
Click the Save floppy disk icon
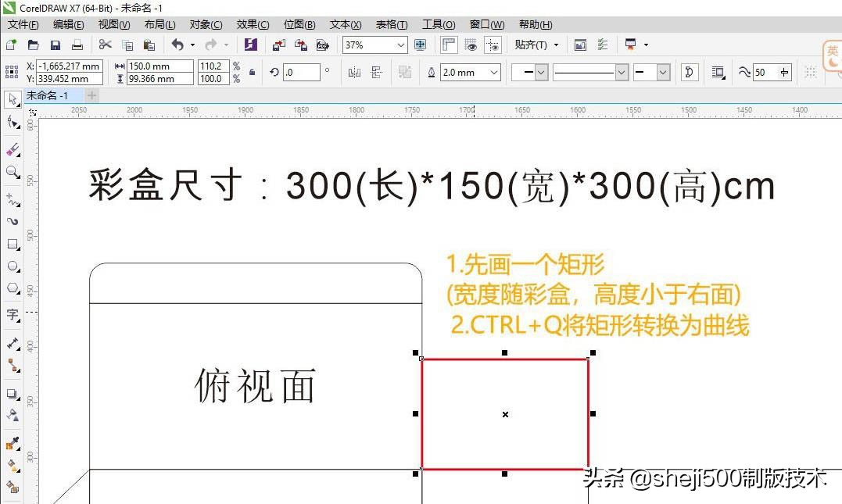56,45
